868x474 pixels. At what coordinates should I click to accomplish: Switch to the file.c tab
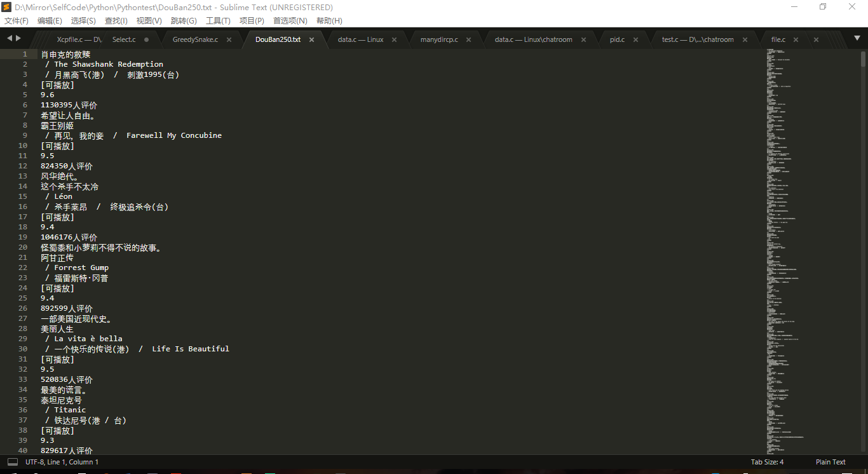point(778,39)
